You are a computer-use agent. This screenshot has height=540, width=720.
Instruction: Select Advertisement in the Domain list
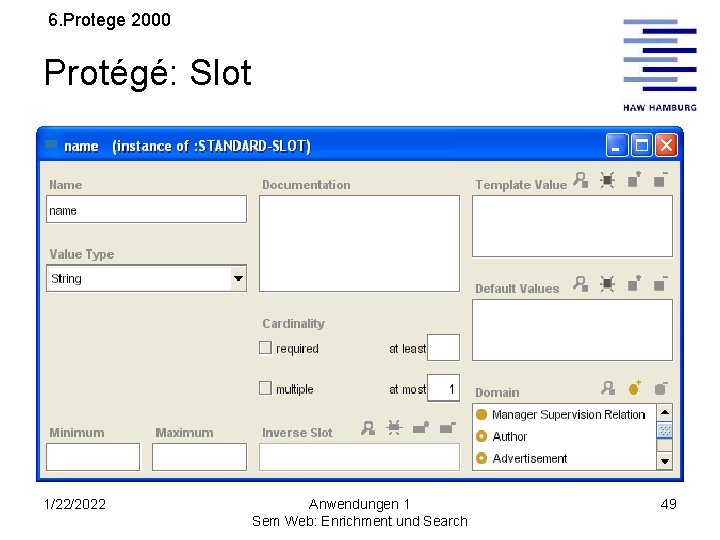564,458
